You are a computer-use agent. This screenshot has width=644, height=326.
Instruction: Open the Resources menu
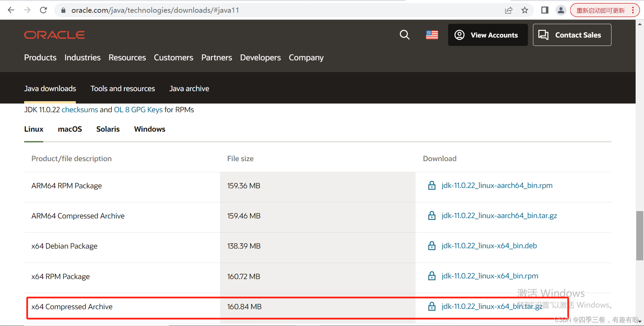[x=127, y=58]
